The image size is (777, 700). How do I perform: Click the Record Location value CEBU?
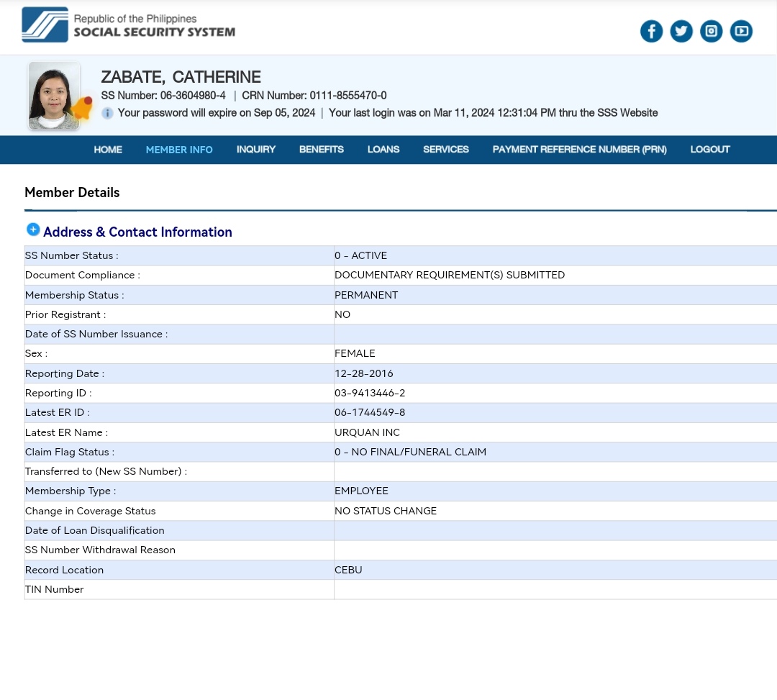tap(348, 570)
